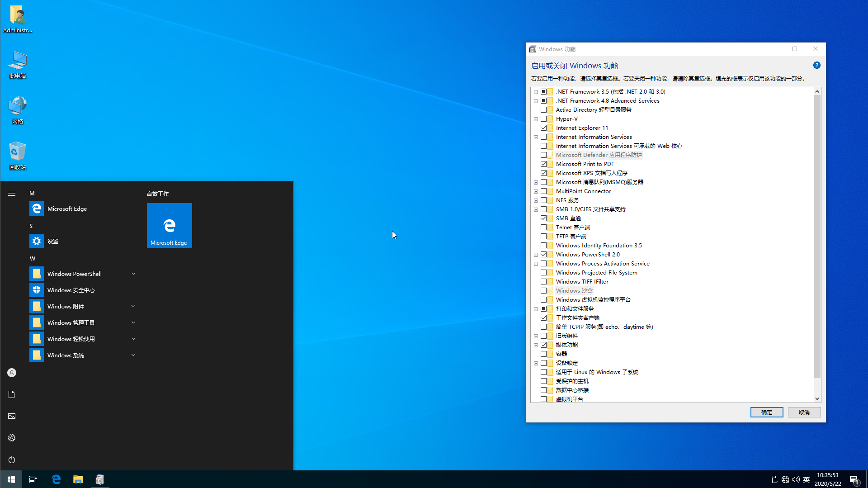Image resolution: width=868 pixels, height=488 pixels.
Task: Open the Pictures icon in Start sidebar
Action: click(12, 416)
